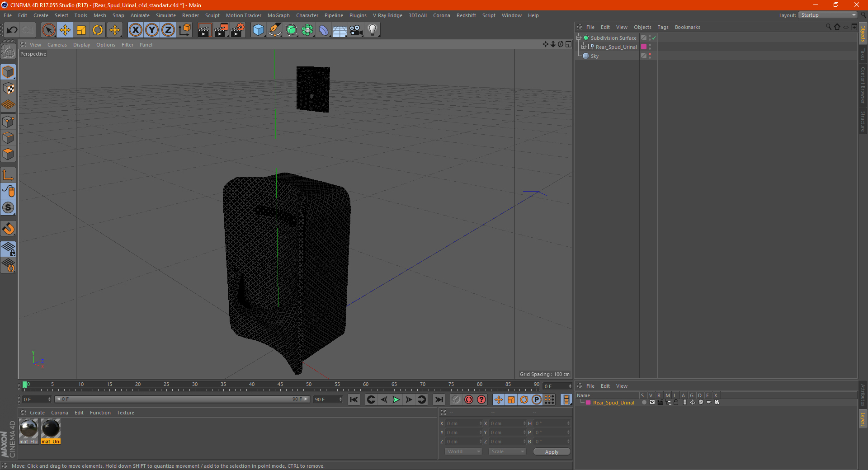The image size is (868, 470).
Task: Render to Picture Viewer
Action: [x=221, y=30]
